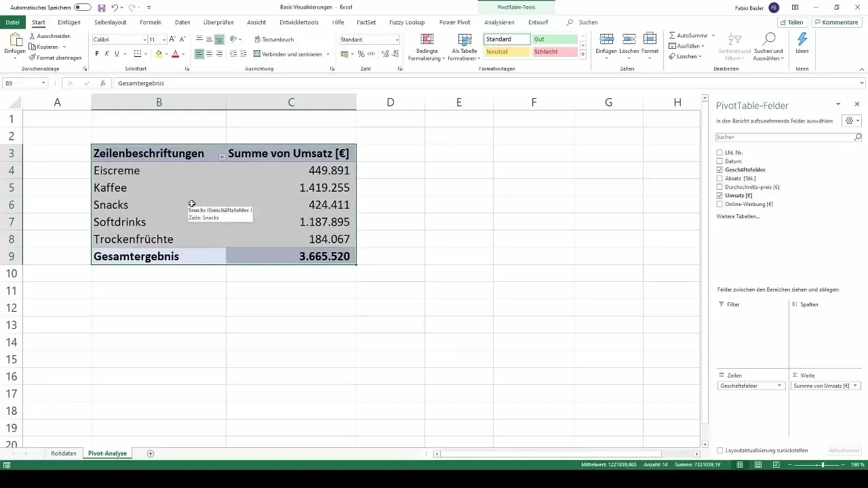Underline the selected cells
Viewport: 868px width, 488px height.
tap(117, 54)
